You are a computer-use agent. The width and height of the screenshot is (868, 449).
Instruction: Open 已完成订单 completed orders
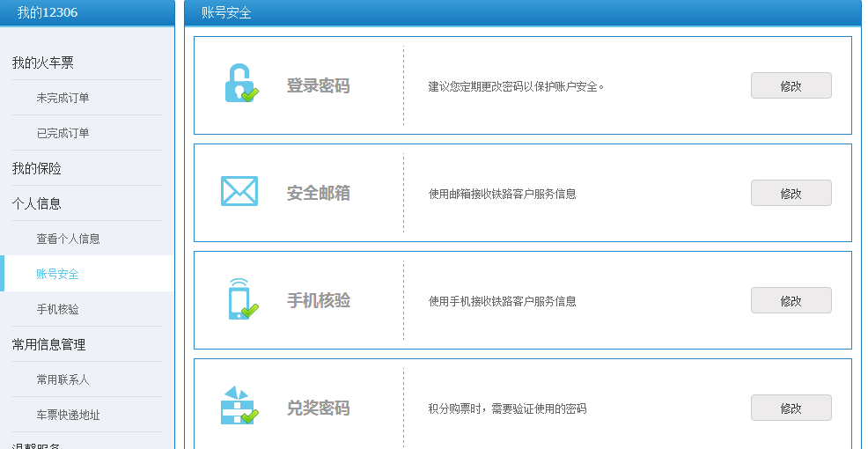63,133
